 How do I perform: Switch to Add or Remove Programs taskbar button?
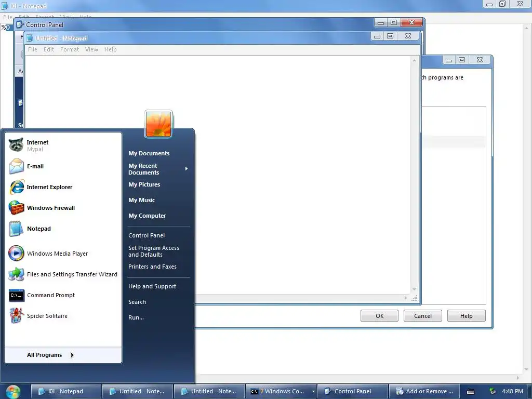pyautogui.click(x=424, y=392)
